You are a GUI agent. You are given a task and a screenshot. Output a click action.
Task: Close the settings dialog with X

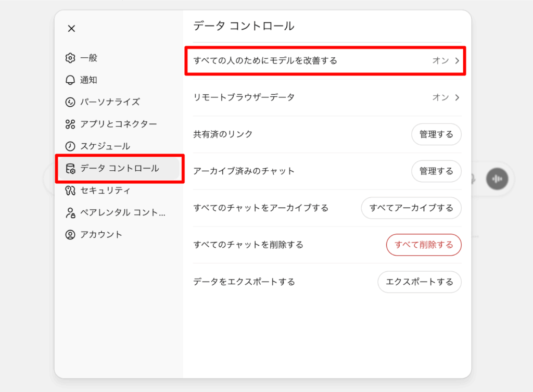tap(71, 29)
